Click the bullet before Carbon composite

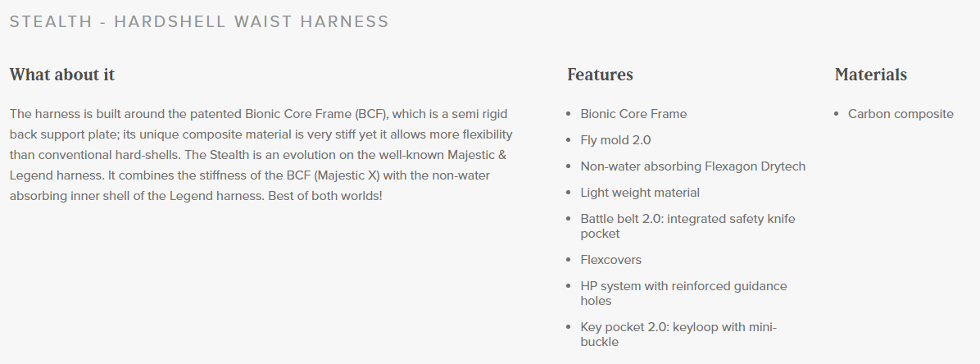[837, 114]
